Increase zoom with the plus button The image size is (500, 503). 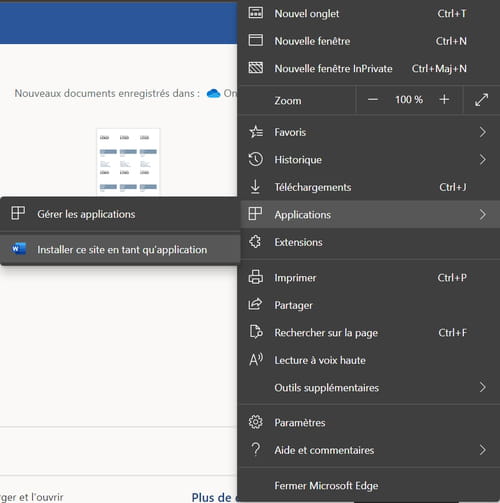(444, 99)
